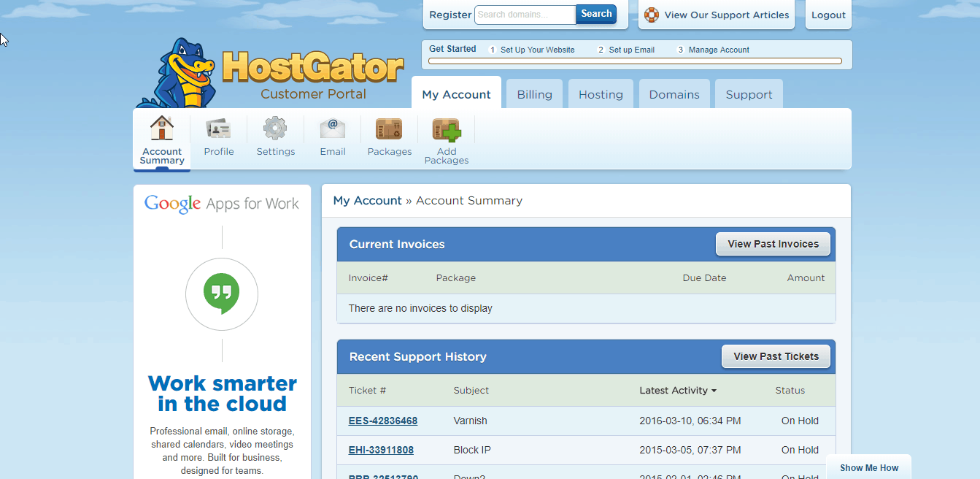Click On Hold status for Varnish ticket

800,421
